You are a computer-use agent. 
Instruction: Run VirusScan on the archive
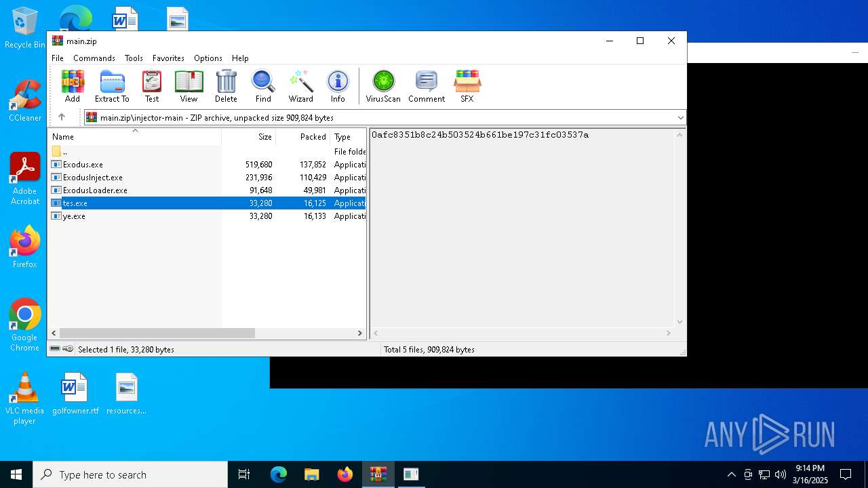pyautogui.click(x=383, y=86)
